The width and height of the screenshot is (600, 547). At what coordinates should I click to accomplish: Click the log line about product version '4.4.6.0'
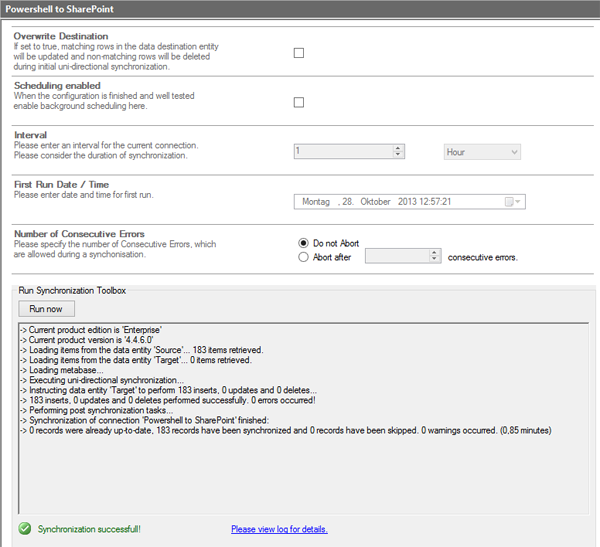tap(86, 340)
